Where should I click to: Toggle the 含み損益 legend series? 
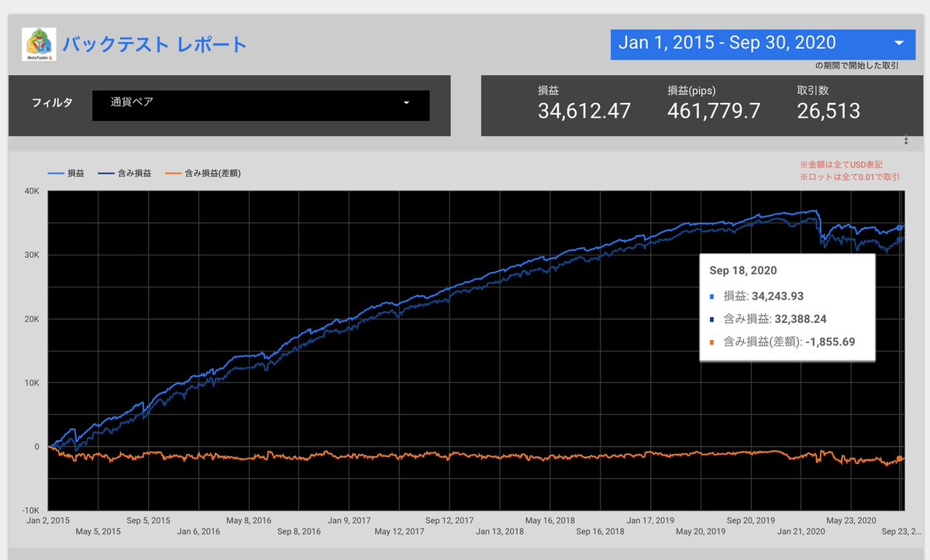click(x=125, y=173)
